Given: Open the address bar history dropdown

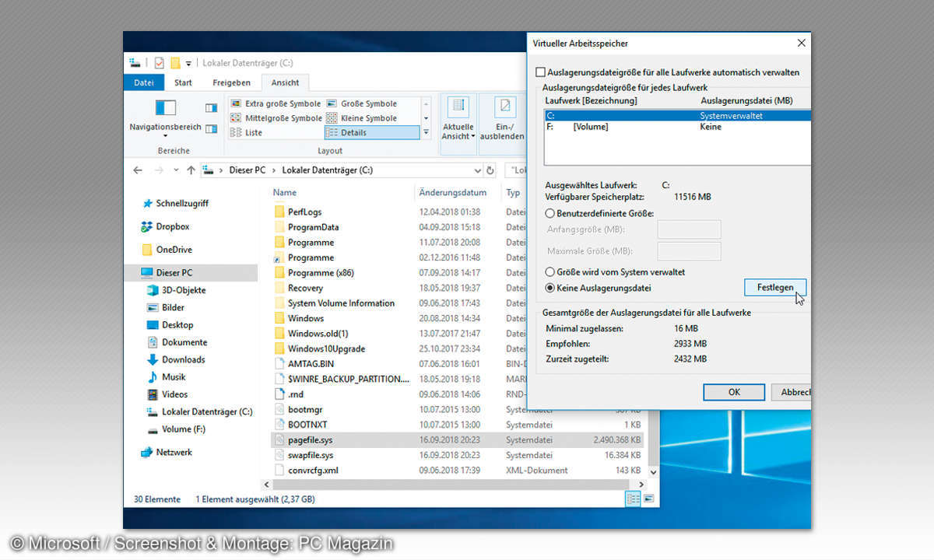Looking at the screenshot, I should point(478,170).
